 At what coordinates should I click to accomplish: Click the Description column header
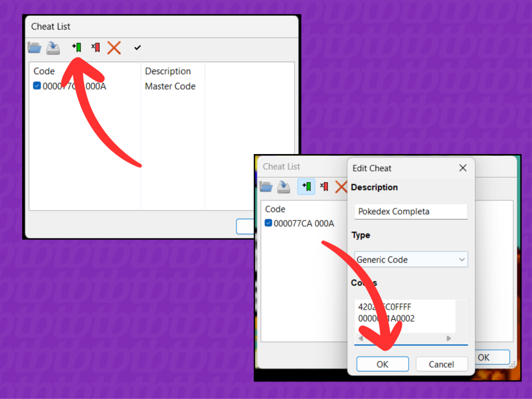(168, 71)
